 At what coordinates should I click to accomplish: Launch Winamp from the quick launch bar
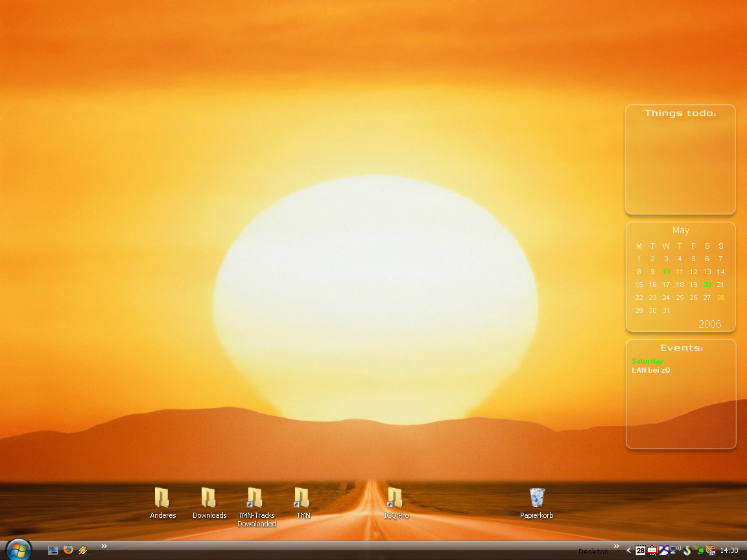(83, 550)
